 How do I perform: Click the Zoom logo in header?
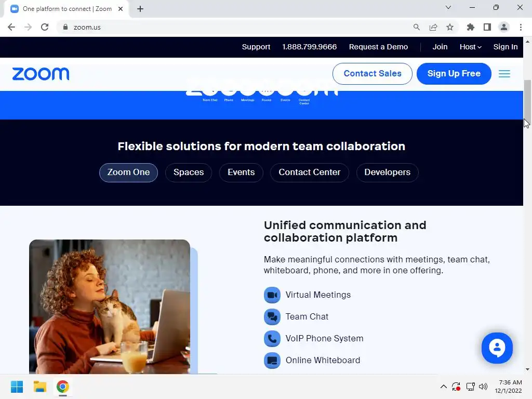click(41, 74)
